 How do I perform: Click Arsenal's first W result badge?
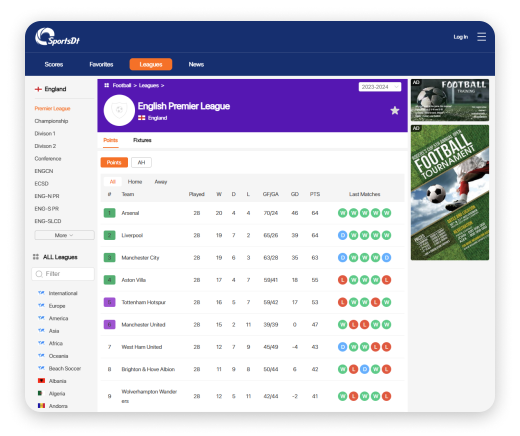point(342,213)
